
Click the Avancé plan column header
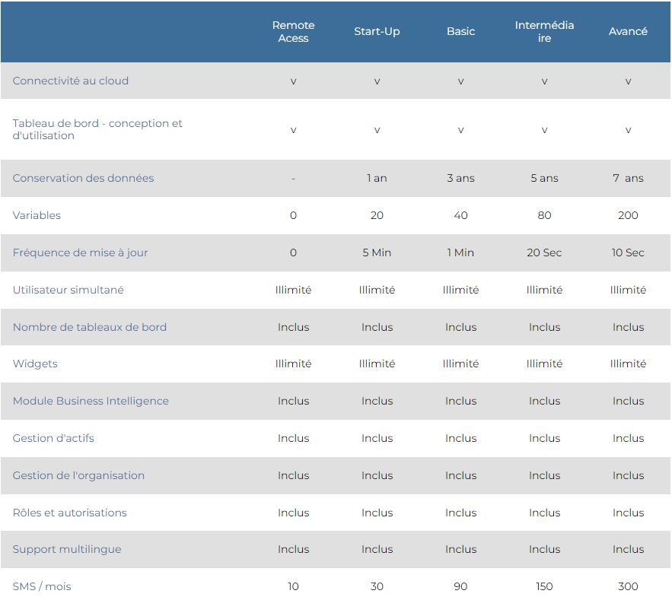pyautogui.click(x=628, y=32)
